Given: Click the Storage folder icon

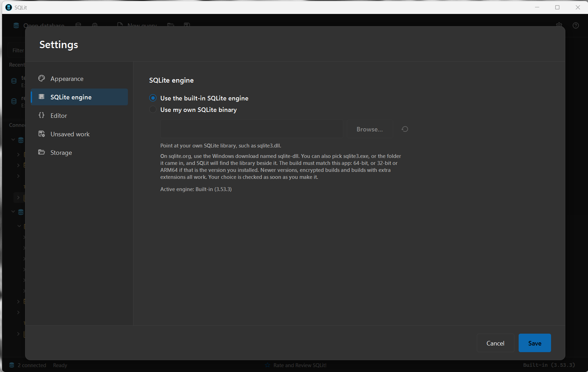Looking at the screenshot, I should [41, 152].
